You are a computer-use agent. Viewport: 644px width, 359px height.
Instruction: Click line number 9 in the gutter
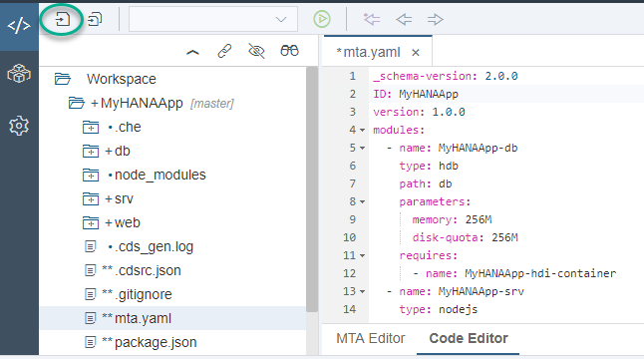click(x=352, y=219)
